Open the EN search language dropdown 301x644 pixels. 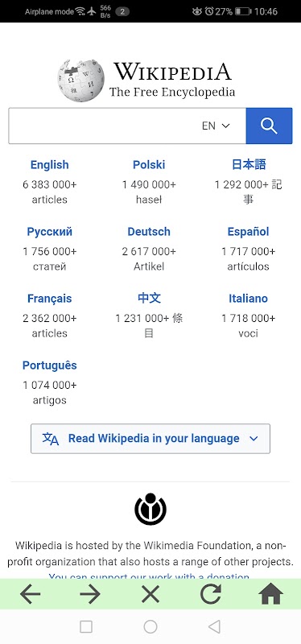[216, 126]
